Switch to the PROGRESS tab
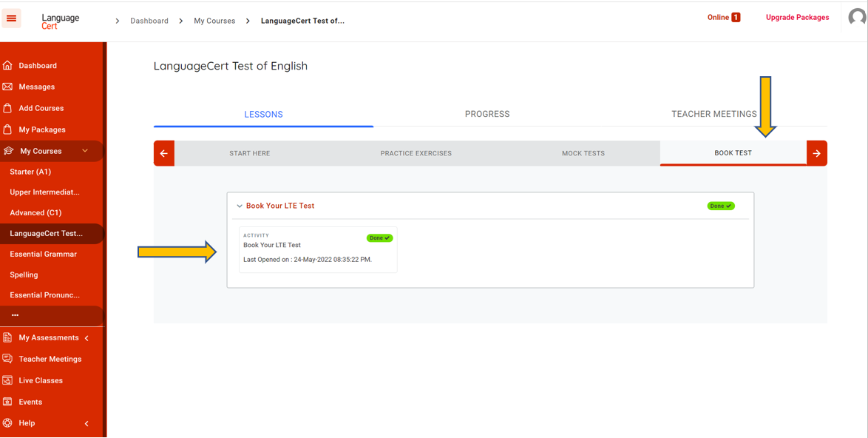This screenshot has height=438, width=868. (x=486, y=115)
